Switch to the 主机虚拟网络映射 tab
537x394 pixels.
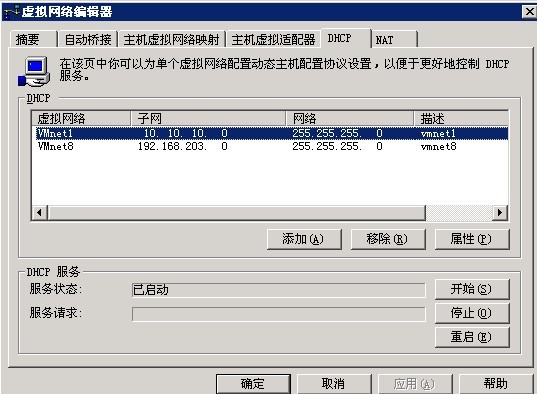[171, 39]
